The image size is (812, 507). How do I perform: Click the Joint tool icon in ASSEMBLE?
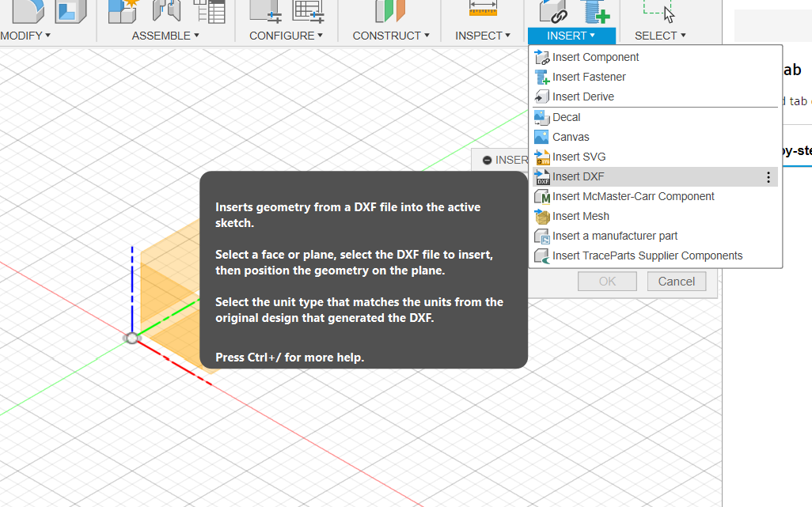pyautogui.click(x=167, y=11)
